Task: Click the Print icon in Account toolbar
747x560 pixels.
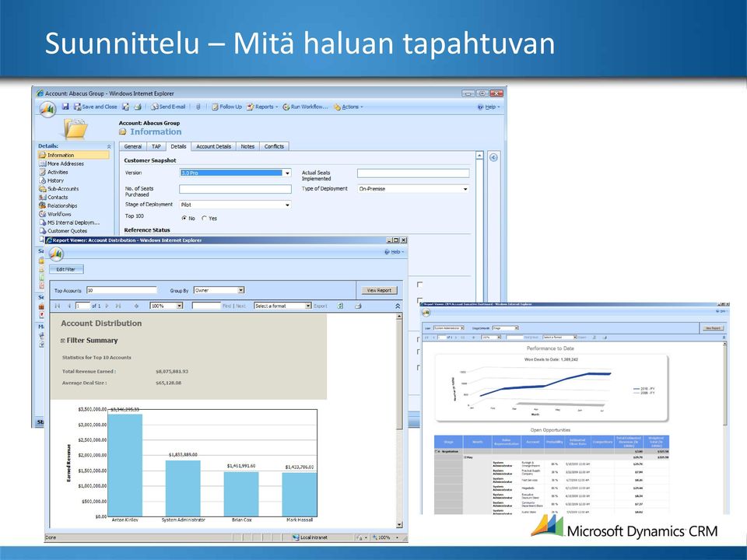Action: pyautogui.click(x=138, y=107)
